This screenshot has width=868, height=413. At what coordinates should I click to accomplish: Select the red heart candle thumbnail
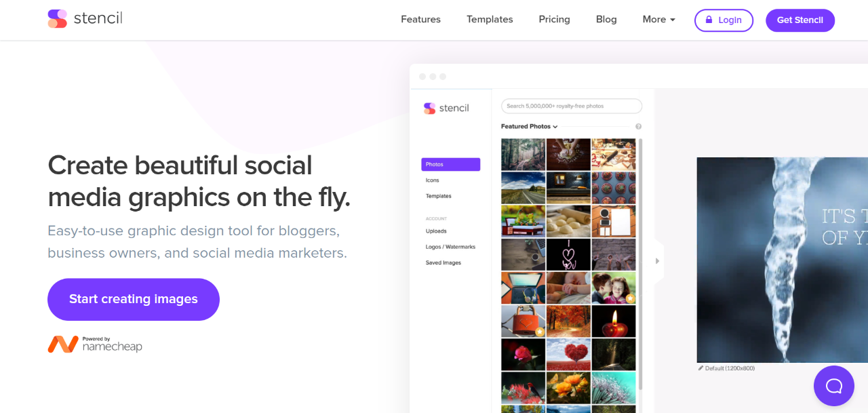tap(614, 321)
